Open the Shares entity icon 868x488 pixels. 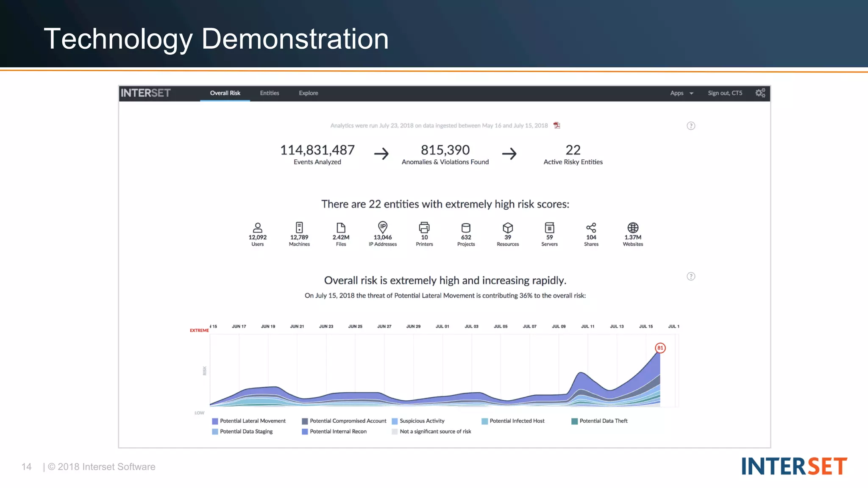coord(591,227)
